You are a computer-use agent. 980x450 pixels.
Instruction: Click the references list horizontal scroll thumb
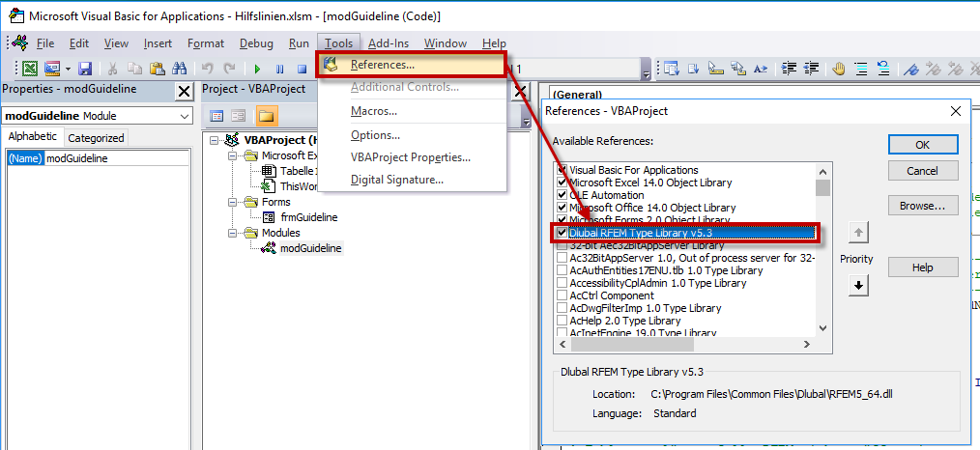(631, 344)
